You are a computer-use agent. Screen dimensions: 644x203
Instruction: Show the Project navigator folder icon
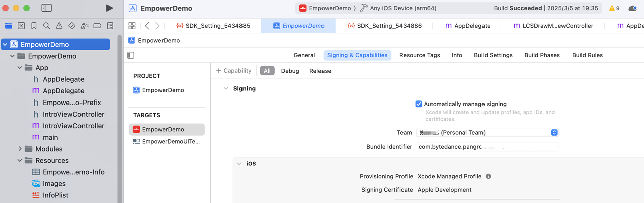point(9,26)
